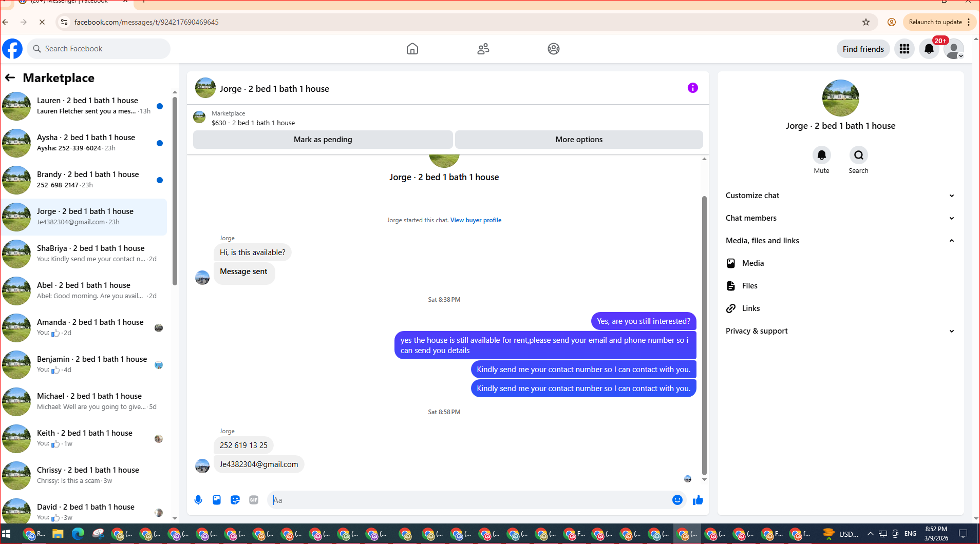Click the browser address bar URL
980x544 pixels.
click(x=146, y=22)
